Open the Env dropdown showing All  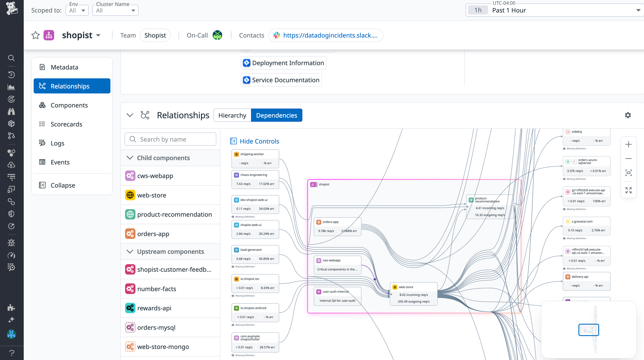coord(77,10)
